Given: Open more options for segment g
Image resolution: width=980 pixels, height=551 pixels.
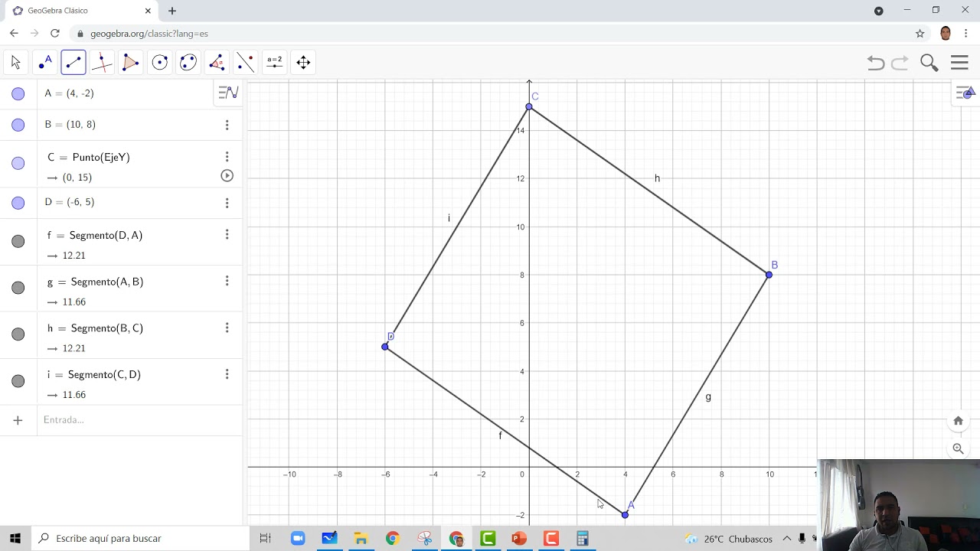Looking at the screenshot, I should 227,282.
